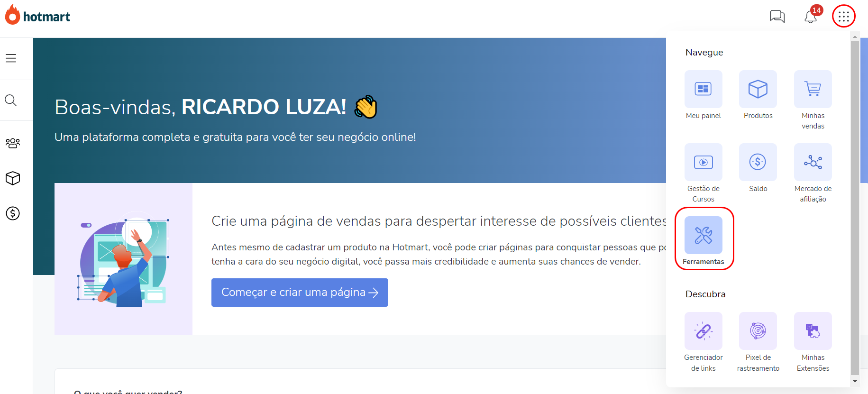Open Mercado de afiliação network icon
This screenshot has width=868, height=394.
point(813,162)
